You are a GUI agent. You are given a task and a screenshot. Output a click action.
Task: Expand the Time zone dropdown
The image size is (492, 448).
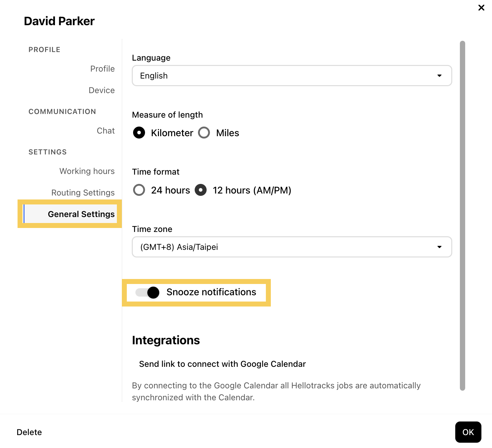coord(291,247)
